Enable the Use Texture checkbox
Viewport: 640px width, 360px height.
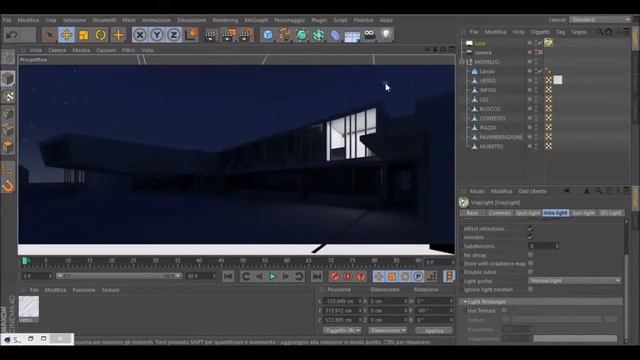click(x=504, y=311)
